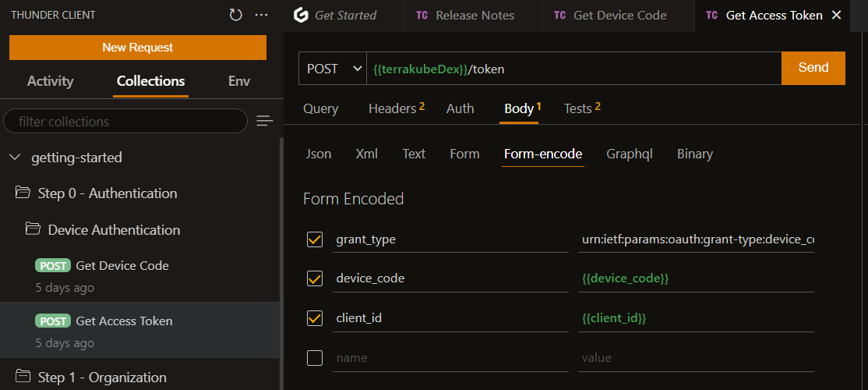Image resolution: width=868 pixels, height=390 pixels.
Task: Click the New Request button
Action: coord(138,48)
